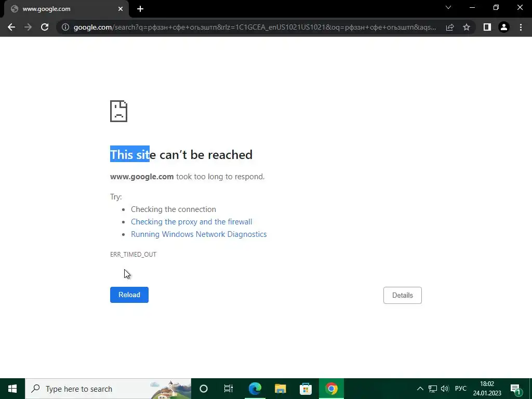The height and width of the screenshot is (399, 532).
Task: Click the blue Reload button
Action: coord(129,295)
